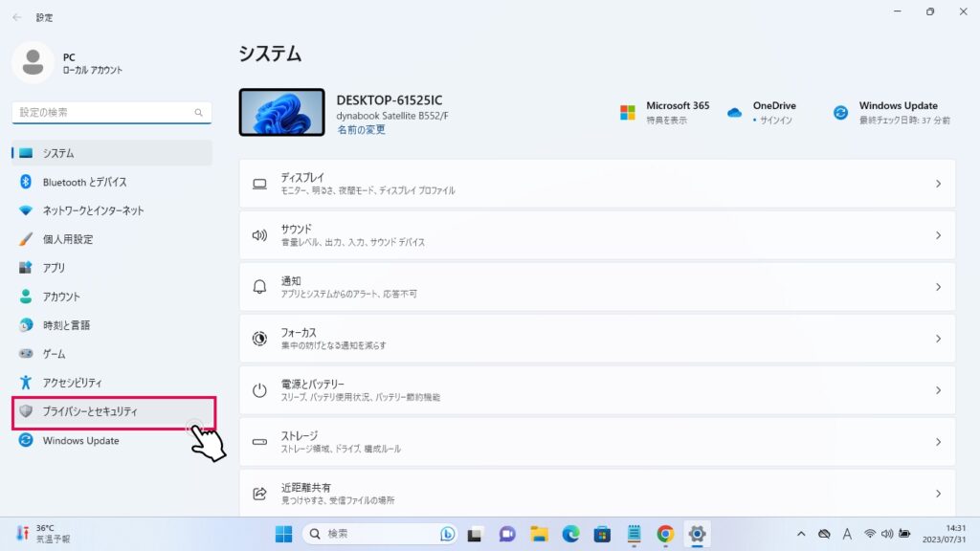Click the back arrow in title bar

tap(16, 17)
